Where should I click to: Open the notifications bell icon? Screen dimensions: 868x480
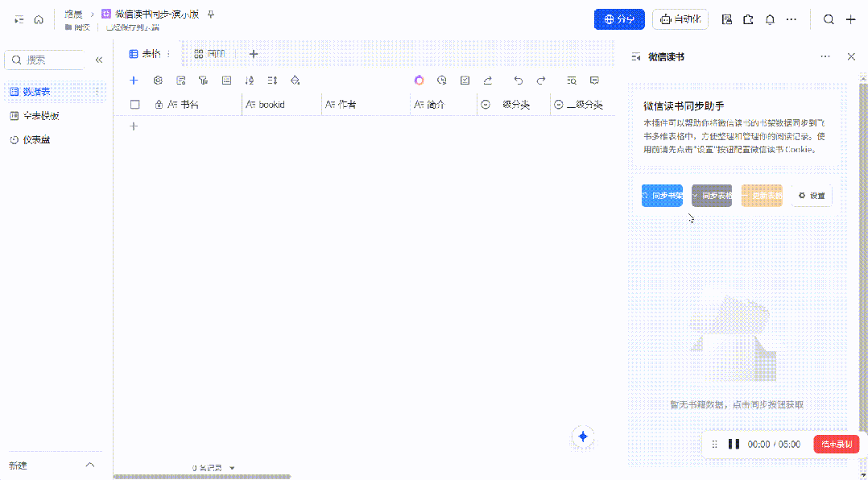pos(770,19)
